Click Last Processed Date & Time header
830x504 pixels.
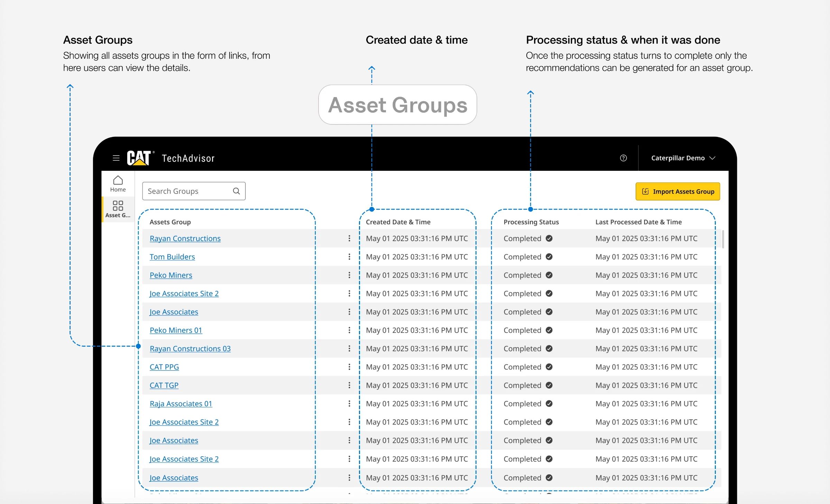coord(638,222)
